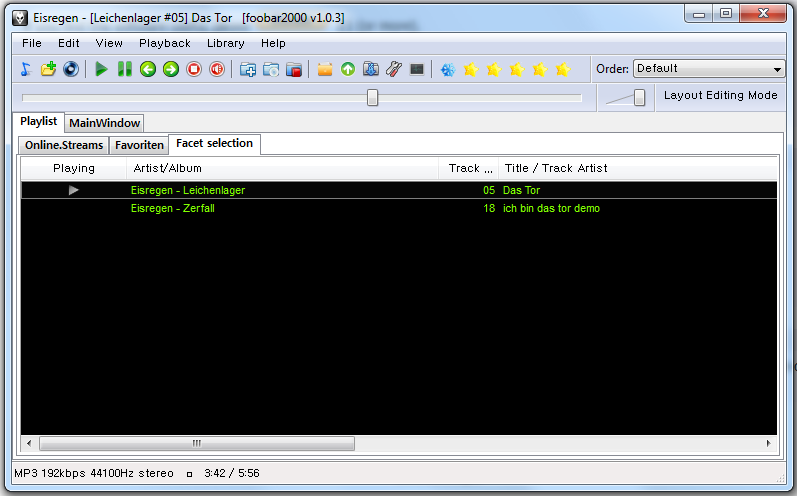
Task: Open the Playback menu
Action: pos(165,43)
